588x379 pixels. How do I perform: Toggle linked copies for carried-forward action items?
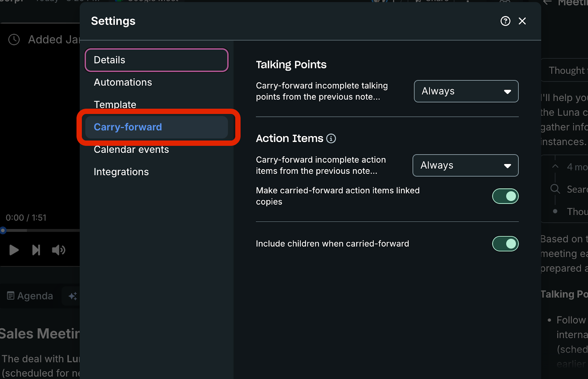click(505, 196)
